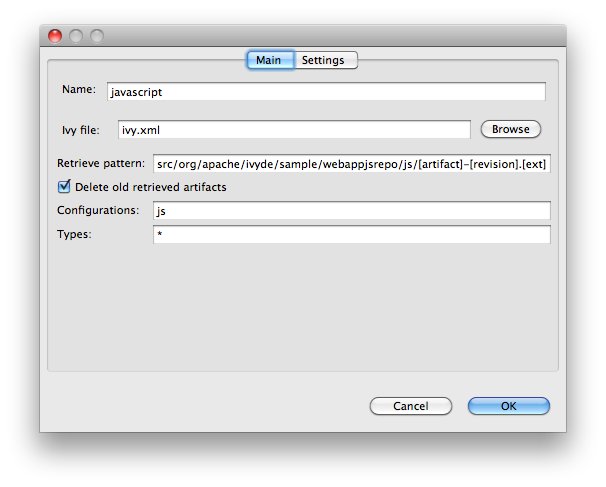The width and height of the screenshot is (606, 487).
Task: Focus the Ivy file text field
Action: [294, 130]
